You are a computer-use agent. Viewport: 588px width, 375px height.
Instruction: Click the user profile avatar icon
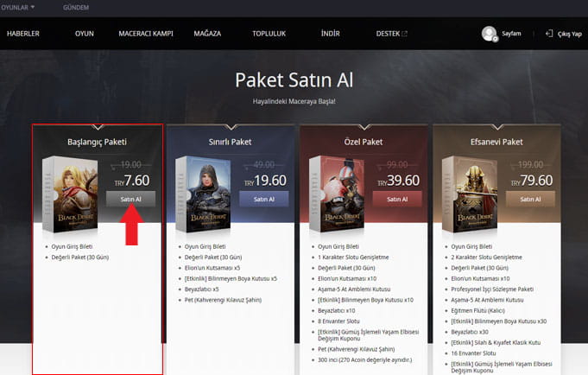490,34
